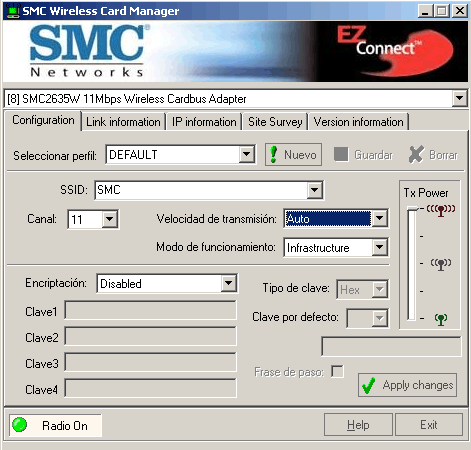Image resolution: width=471 pixels, height=450 pixels.
Task: Click the highlighted Auto transmission speed value
Action: click(328, 219)
